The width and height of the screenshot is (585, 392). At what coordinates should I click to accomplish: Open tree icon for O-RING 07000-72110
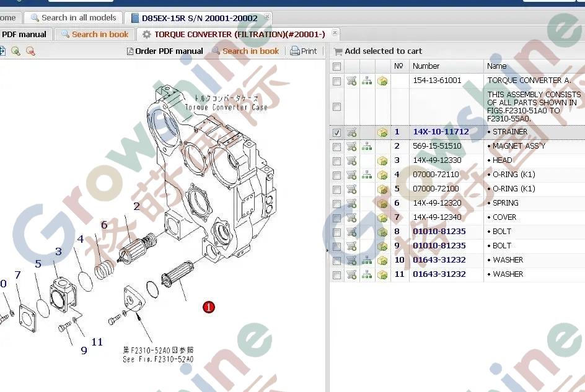click(x=367, y=175)
